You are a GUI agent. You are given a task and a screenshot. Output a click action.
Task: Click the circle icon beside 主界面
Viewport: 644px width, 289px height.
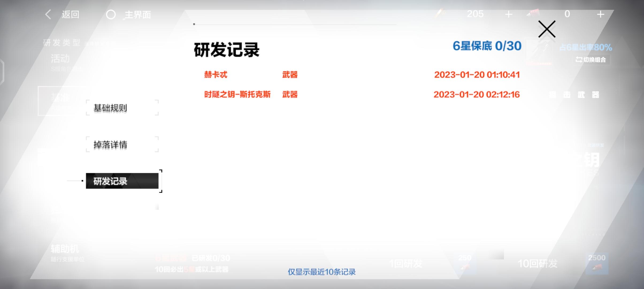[x=111, y=14]
